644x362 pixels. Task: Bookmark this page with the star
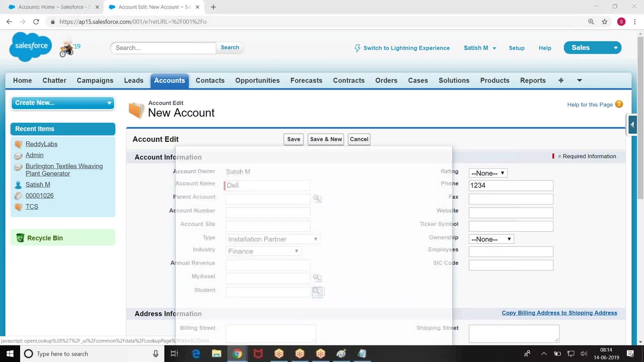(605, 22)
